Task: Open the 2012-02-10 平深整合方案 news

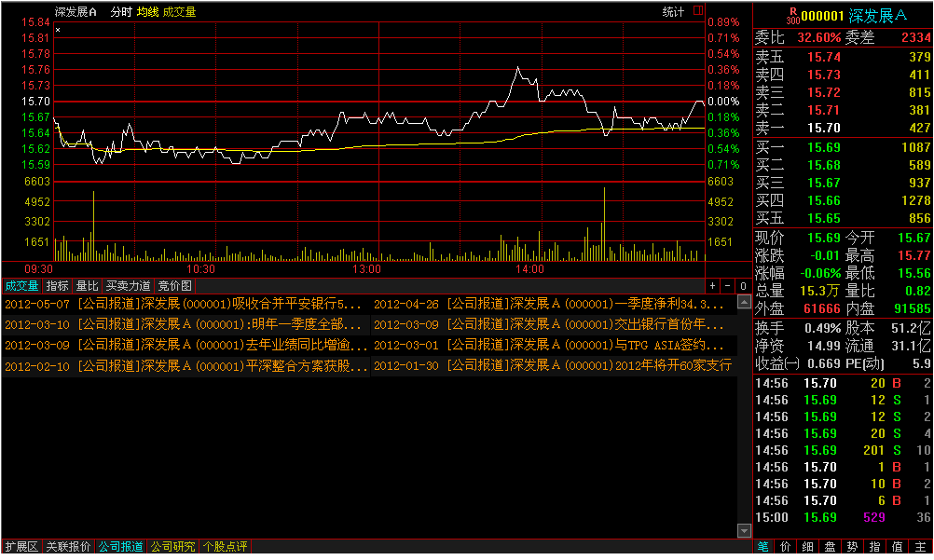Action: (x=185, y=365)
